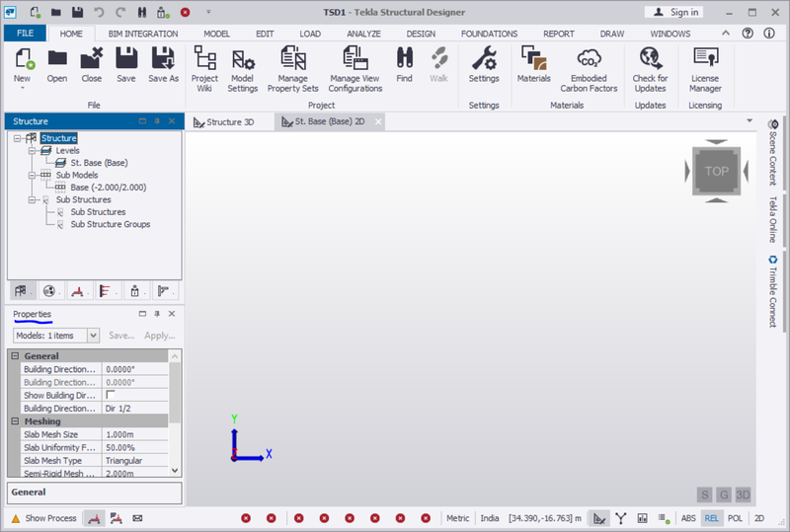Click the info icon beside the help icon
Screen dimensions: 790x532
(x=769, y=34)
